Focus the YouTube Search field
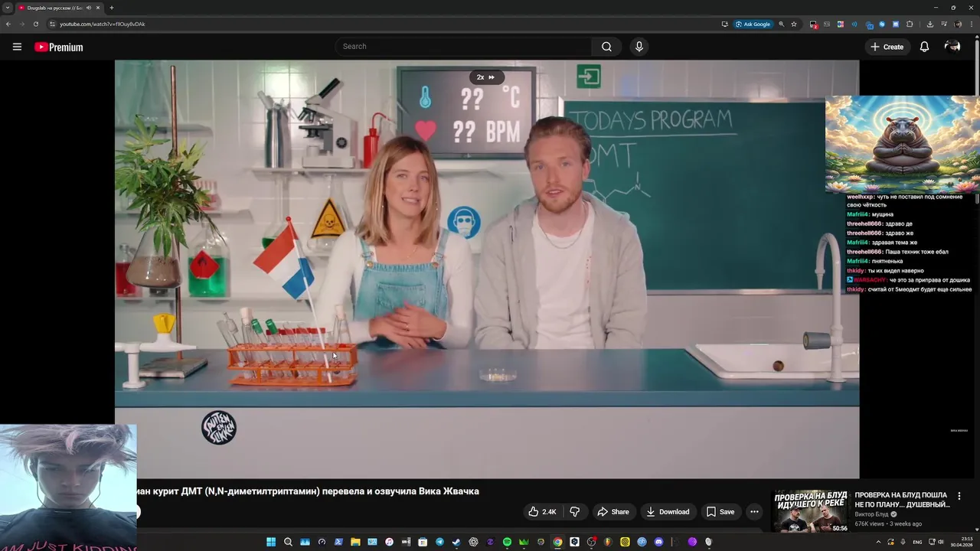The image size is (980, 551). [463, 47]
